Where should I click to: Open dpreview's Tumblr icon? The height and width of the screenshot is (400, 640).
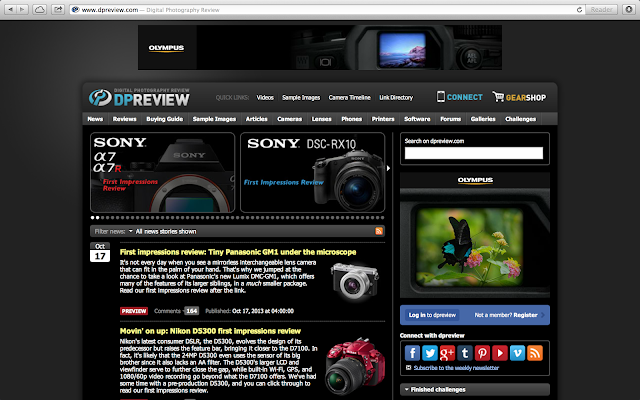[x=465, y=353]
